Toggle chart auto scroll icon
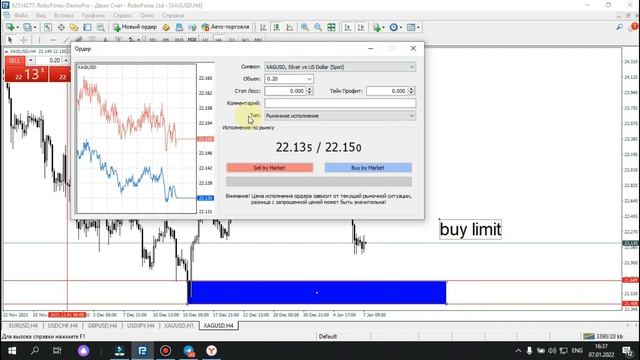Screen dimensions: 640x360 pos(347,27)
